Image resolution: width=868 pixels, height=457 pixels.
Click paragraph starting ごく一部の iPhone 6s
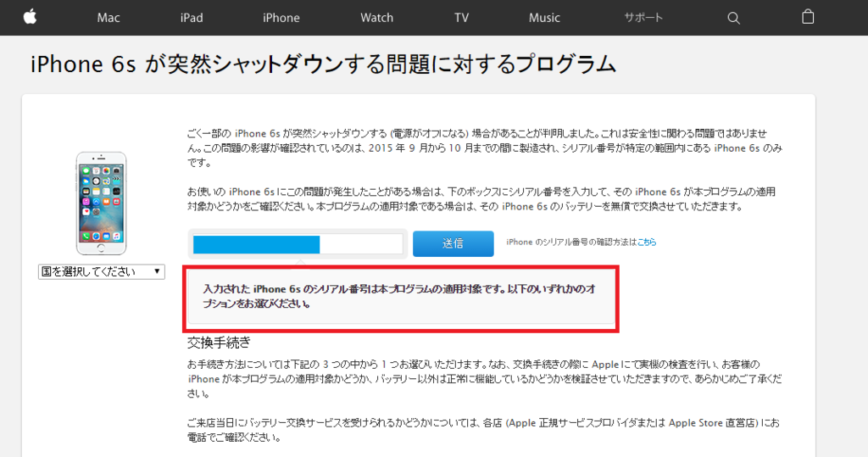[x=484, y=148]
